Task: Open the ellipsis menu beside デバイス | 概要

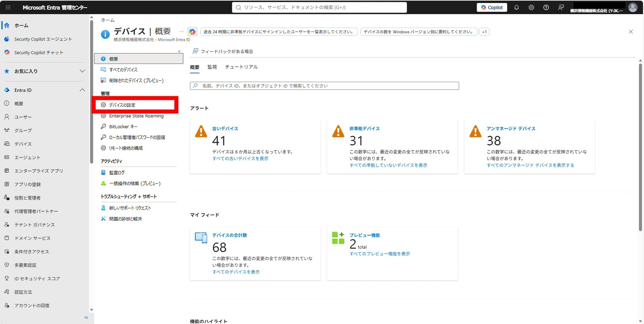Action: [181, 32]
